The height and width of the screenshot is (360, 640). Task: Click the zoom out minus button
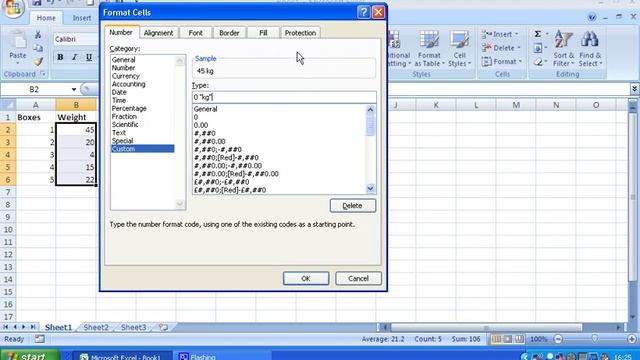pyautogui.click(x=558, y=339)
